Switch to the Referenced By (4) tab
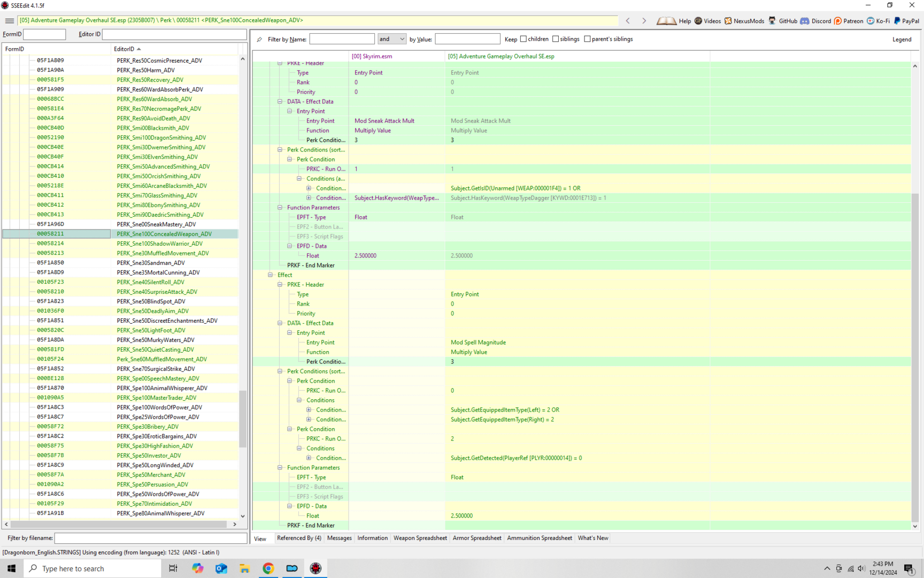924x578 pixels. click(x=299, y=538)
